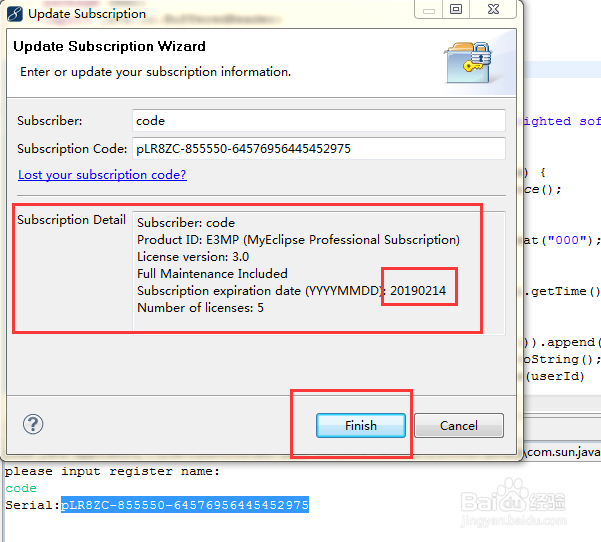This screenshot has height=542, width=601.
Task: Click the Cancel button
Action: pyautogui.click(x=459, y=425)
